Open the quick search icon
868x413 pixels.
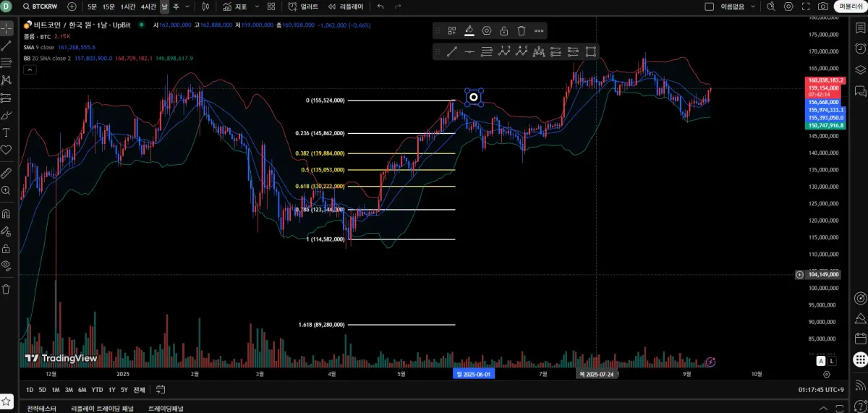click(x=770, y=7)
